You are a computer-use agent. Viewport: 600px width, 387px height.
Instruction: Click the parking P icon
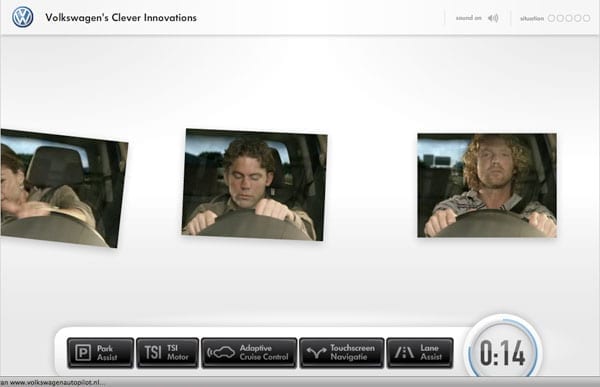coord(83,353)
